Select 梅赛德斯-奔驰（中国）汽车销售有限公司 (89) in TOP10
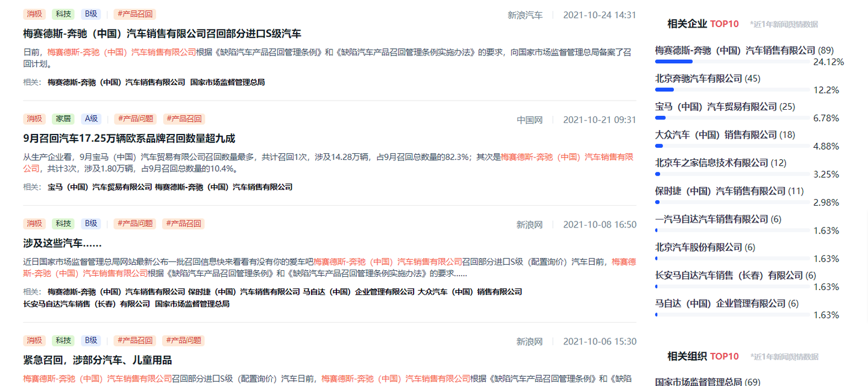This screenshot has width=868, height=386. [x=744, y=51]
